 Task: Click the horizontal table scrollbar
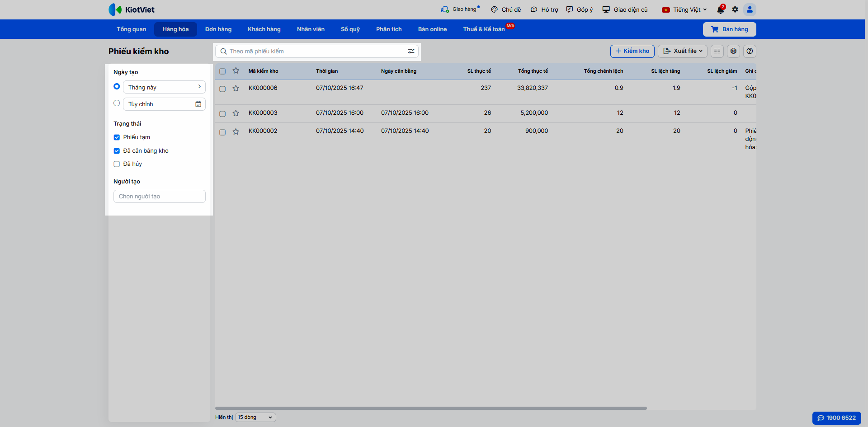pos(431,408)
